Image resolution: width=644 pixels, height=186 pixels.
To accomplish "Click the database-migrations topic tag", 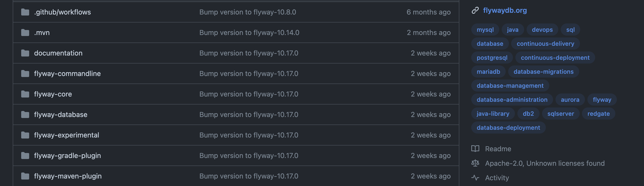I will (x=544, y=72).
